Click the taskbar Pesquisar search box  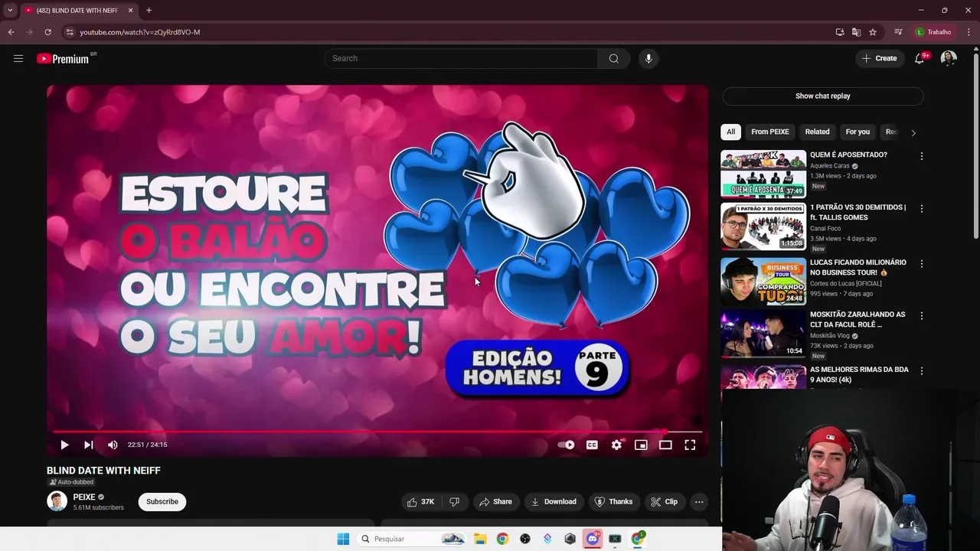coord(413,539)
